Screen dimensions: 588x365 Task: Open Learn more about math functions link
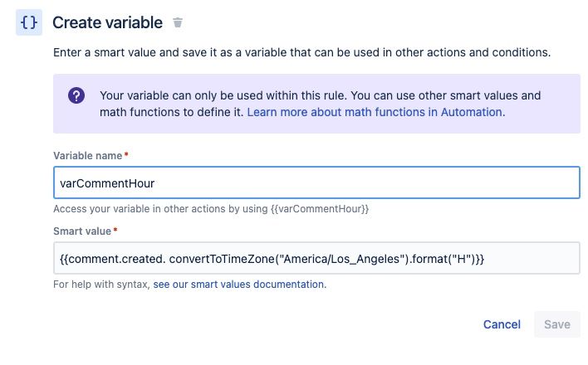pos(375,111)
